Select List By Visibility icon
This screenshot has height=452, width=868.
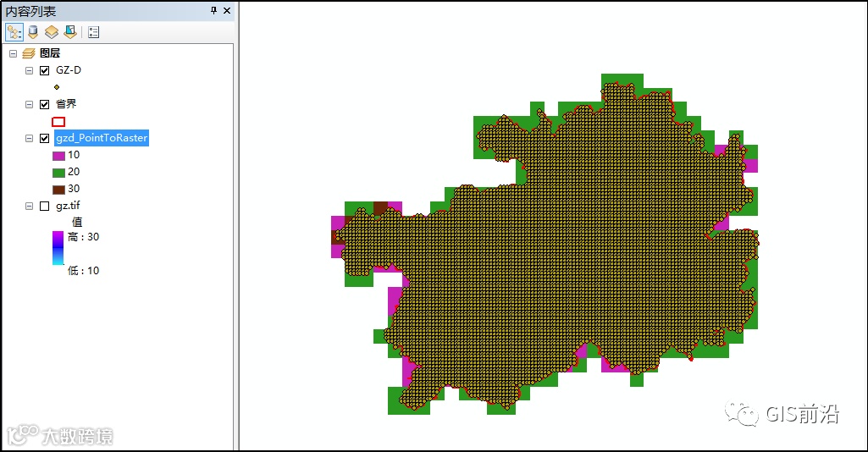[x=52, y=32]
